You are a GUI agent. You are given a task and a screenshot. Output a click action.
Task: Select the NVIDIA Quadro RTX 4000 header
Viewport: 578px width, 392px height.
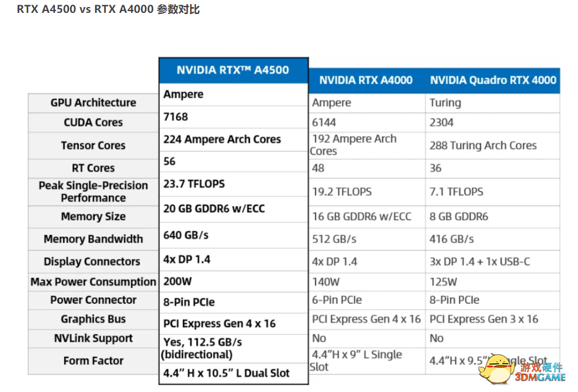pos(493,80)
